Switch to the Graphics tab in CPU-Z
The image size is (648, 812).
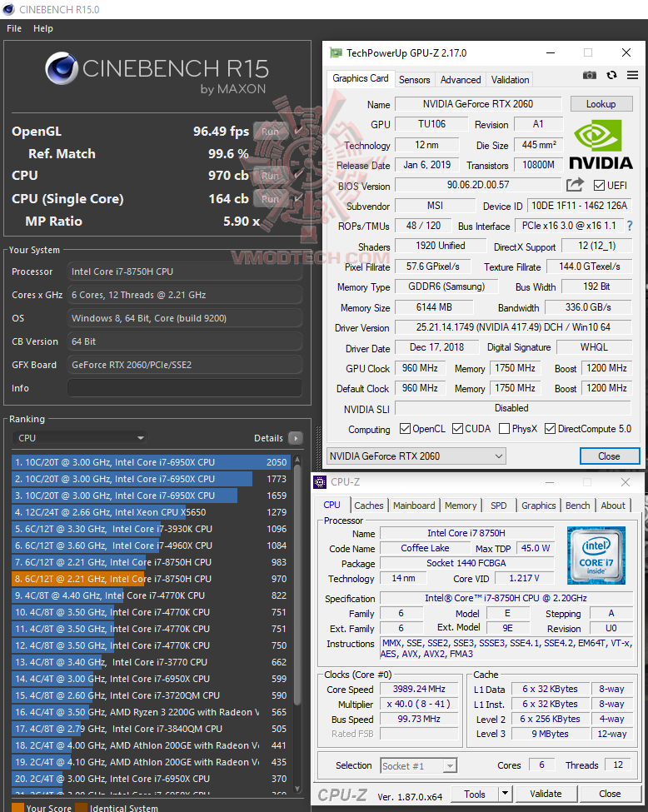coord(539,506)
